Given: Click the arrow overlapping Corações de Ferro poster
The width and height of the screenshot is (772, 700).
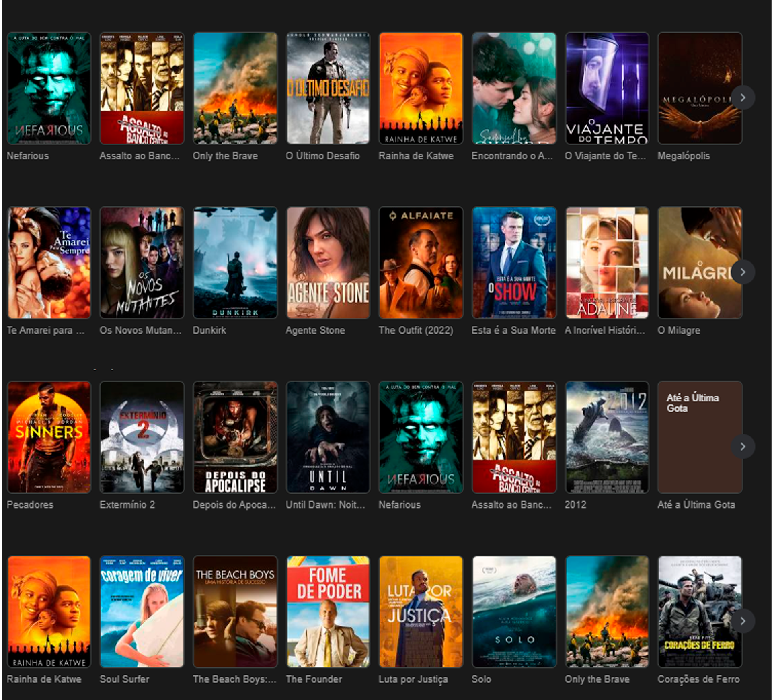Looking at the screenshot, I should (743, 621).
